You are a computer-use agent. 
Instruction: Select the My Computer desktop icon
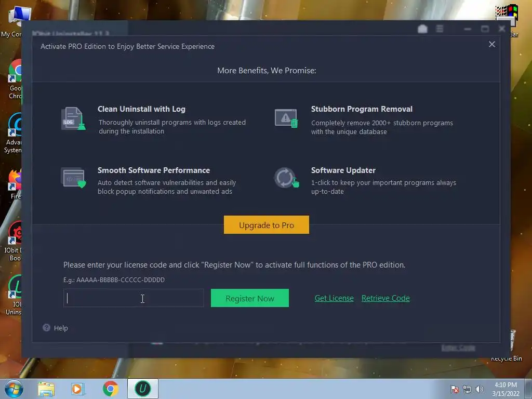point(11,22)
